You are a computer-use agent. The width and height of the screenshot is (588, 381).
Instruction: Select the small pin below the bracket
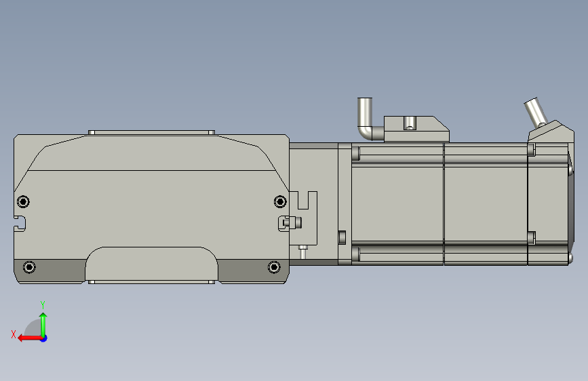point(303,252)
